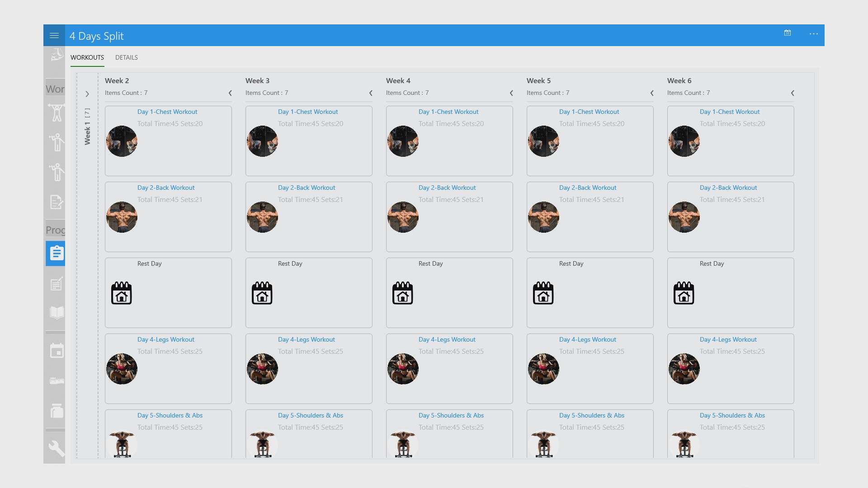Select the weightlifter barbell sidebar icon
Screen dimensions: 868x488
pyautogui.click(x=57, y=113)
